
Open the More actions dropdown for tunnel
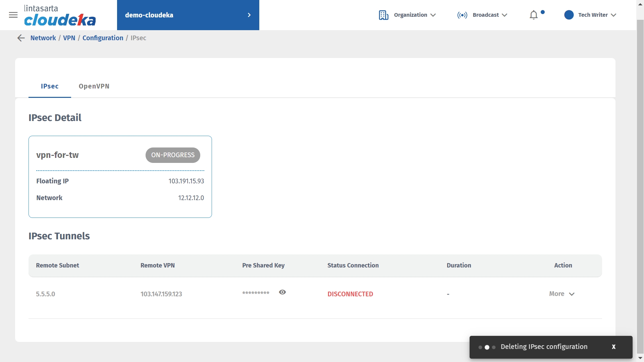[562, 294]
